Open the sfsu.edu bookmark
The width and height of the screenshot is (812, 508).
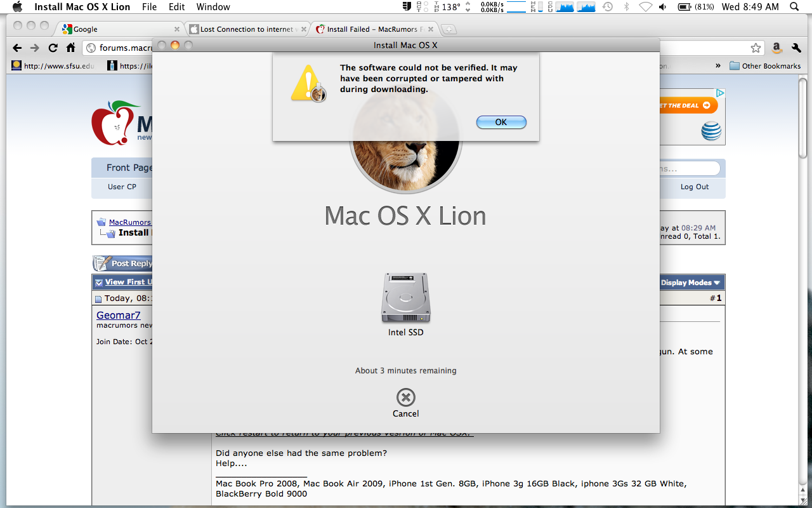coord(53,65)
